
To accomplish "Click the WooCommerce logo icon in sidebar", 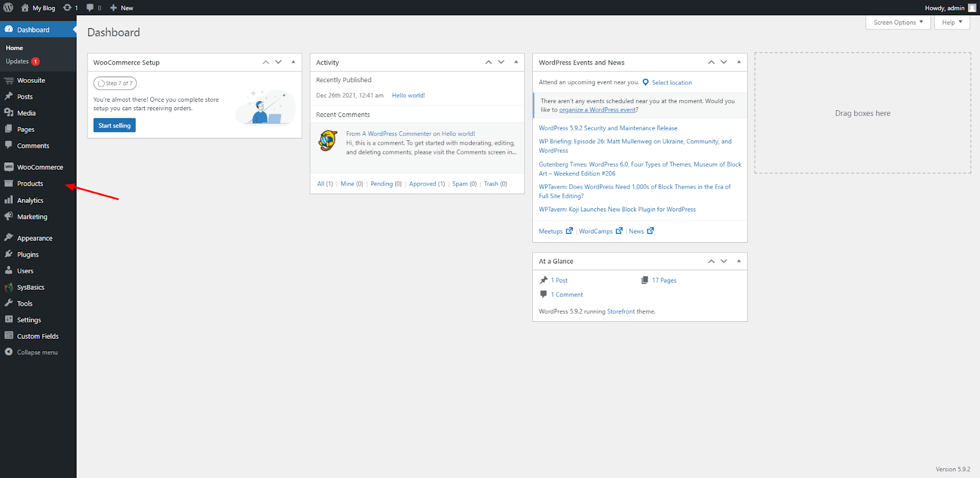I will click(9, 167).
